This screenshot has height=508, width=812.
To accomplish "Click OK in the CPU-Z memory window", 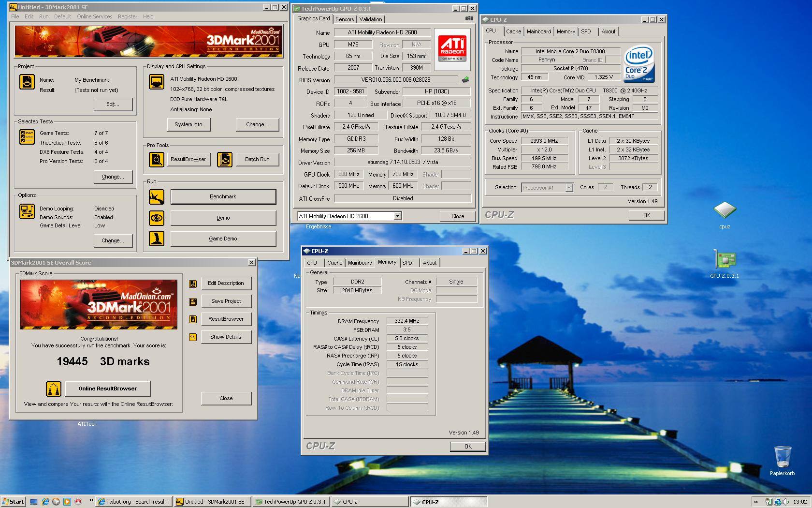I will click(x=468, y=447).
